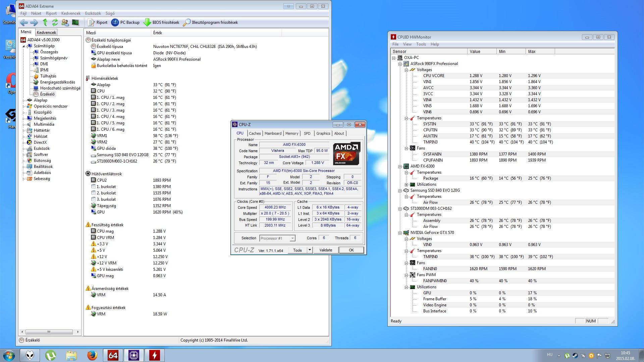Click the Riport toolbar button in AIDA64

click(x=98, y=22)
